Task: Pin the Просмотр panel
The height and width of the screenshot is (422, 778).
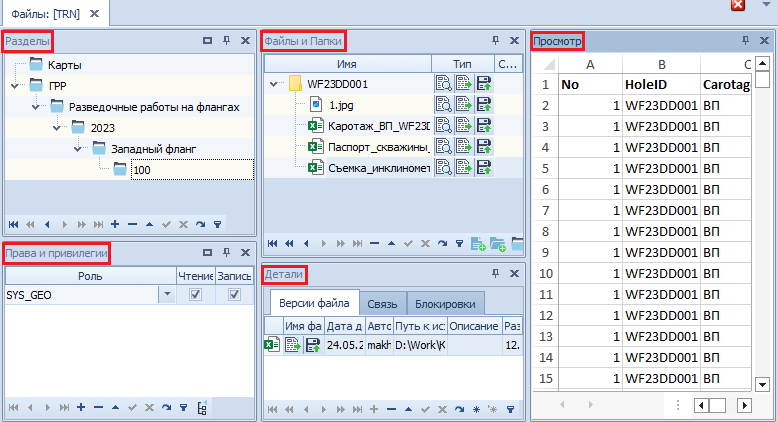Action: 745,41
